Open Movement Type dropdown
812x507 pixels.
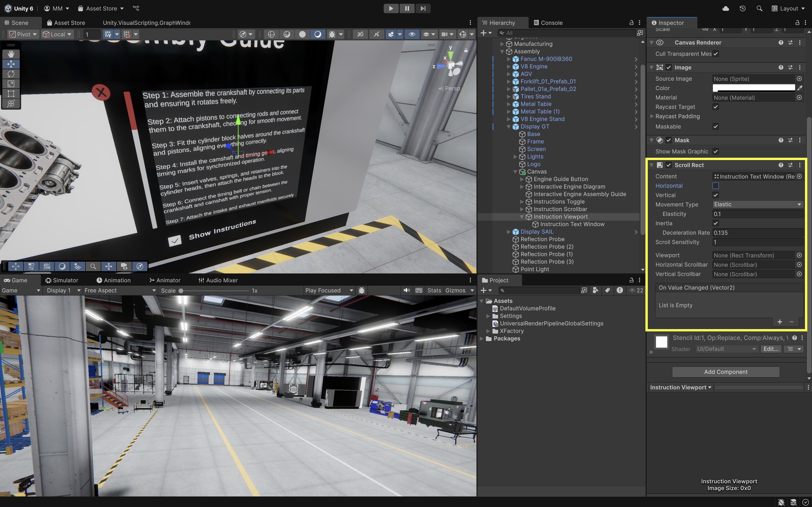757,204
